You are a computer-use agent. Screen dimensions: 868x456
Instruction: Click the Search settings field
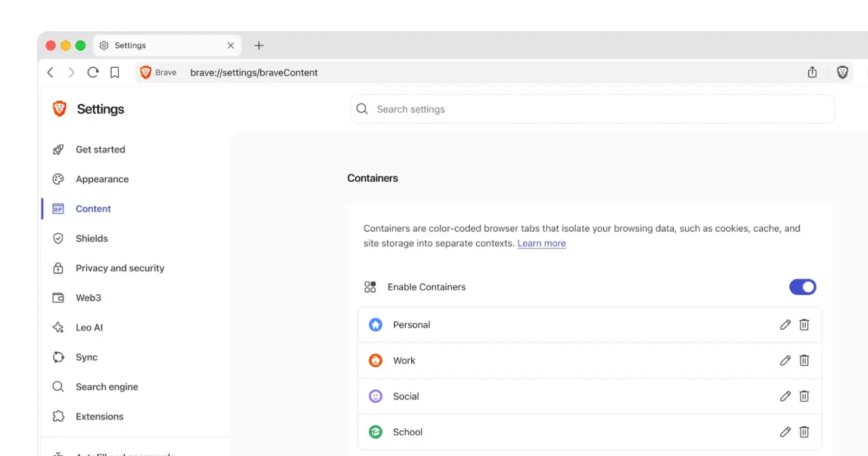click(x=592, y=109)
